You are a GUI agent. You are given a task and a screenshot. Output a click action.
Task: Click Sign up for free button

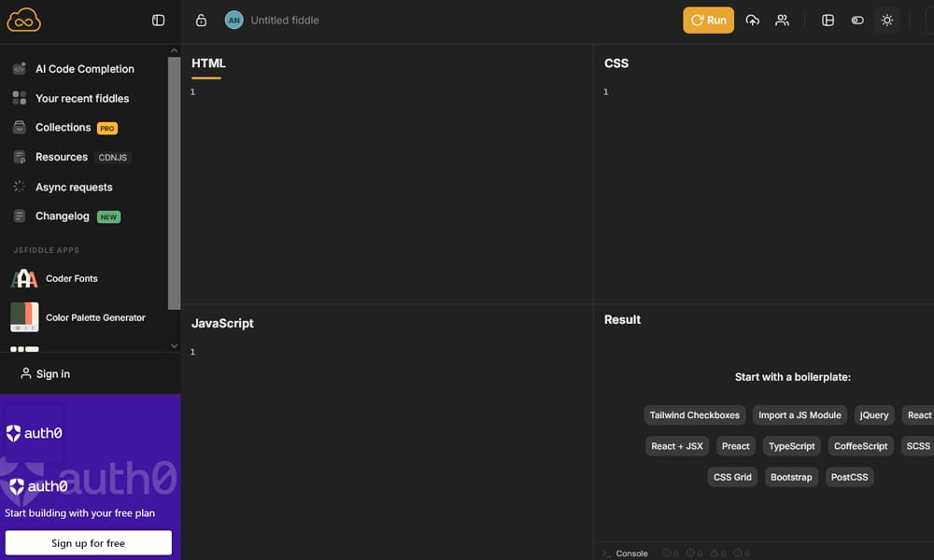click(x=88, y=543)
